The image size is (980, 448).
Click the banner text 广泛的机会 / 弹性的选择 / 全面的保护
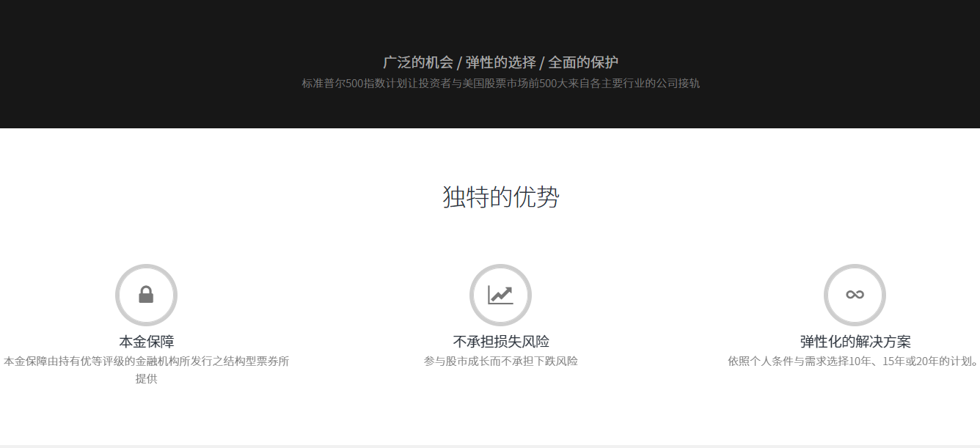[x=501, y=62]
